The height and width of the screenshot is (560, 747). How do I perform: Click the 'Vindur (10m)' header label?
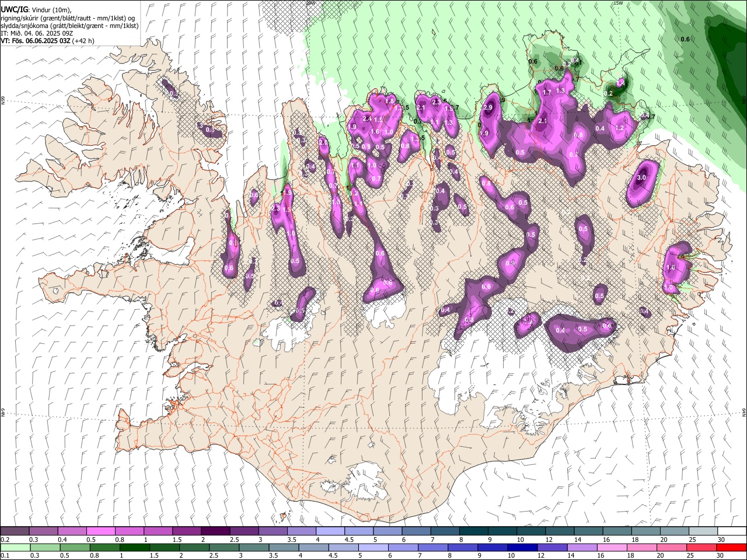tap(51, 9)
